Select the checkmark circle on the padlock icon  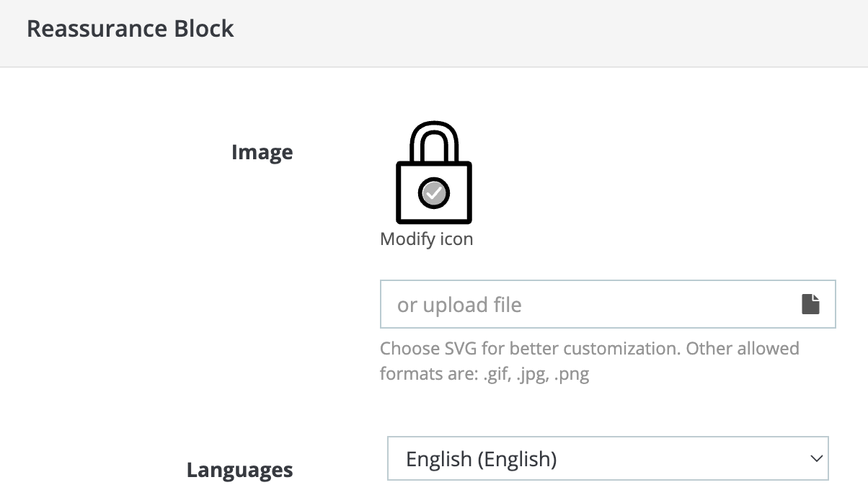pyautogui.click(x=433, y=192)
